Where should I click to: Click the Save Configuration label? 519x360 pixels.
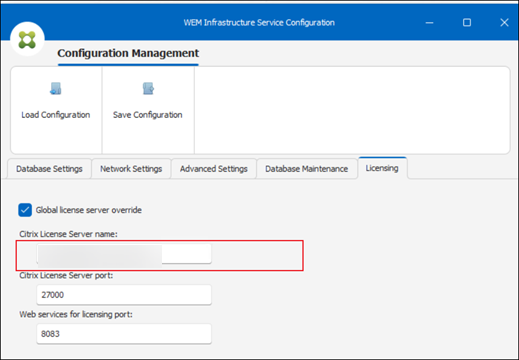coord(148,115)
